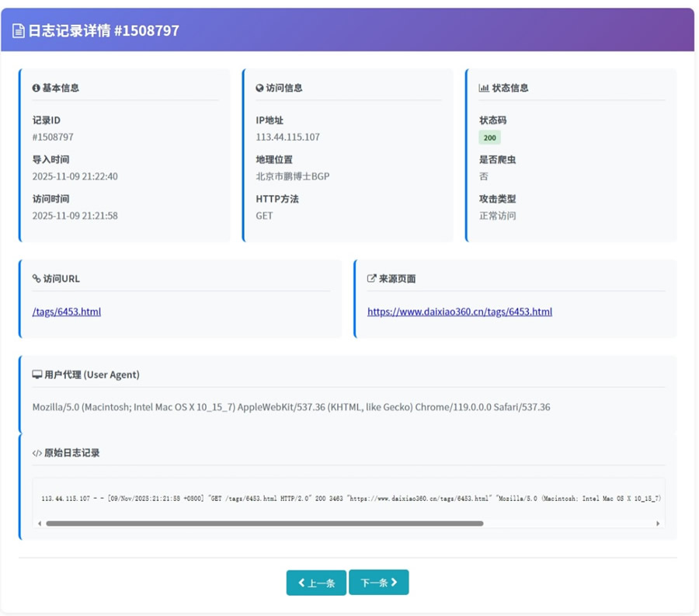Click the code icon beside 原始日志记录
Screen dimensions: 699x616
(37, 451)
